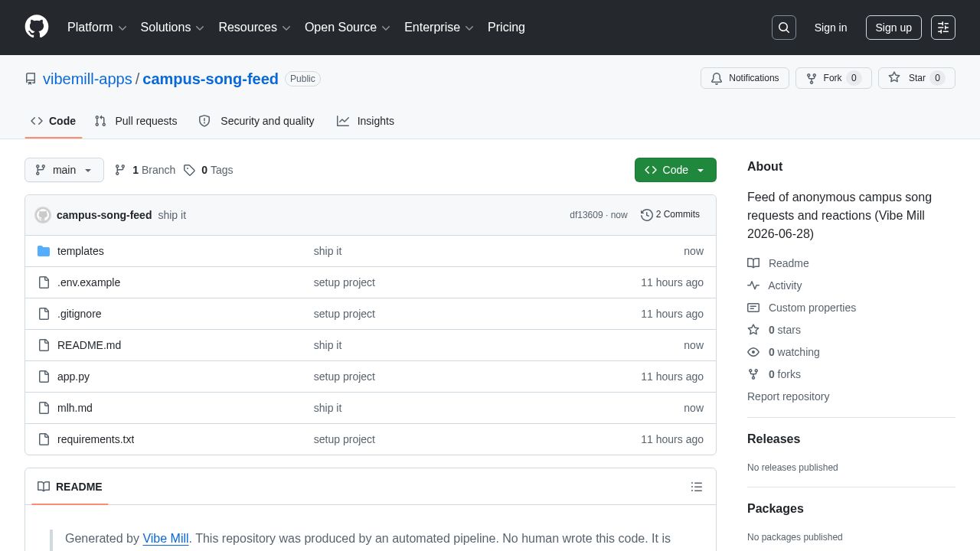980x551 pixels.
Task: Open 'setup project' commit on app.py row
Action: point(345,377)
